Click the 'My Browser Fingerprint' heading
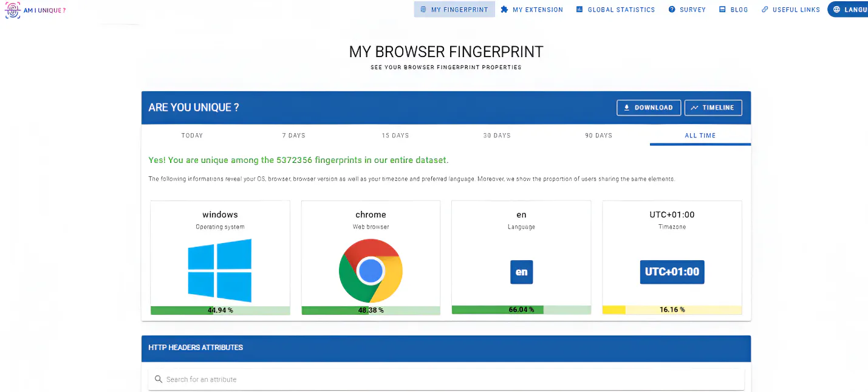The image size is (868, 392). tap(446, 52)
